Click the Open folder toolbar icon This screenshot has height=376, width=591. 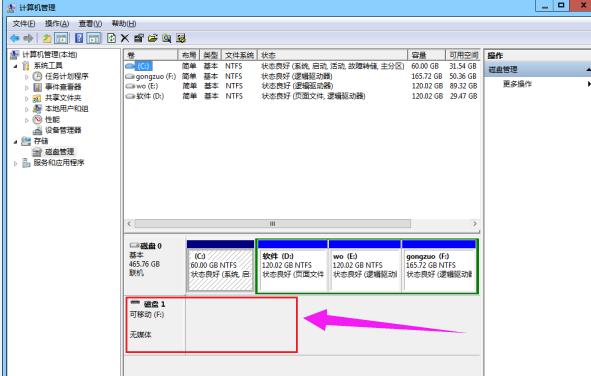(153, 38)
